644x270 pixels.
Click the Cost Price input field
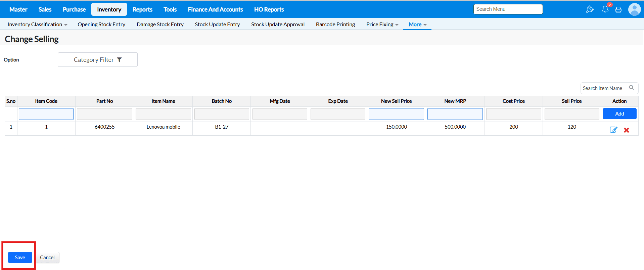tap(514, 114)
